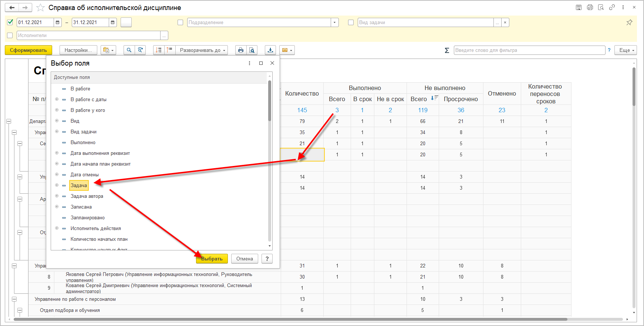Click the floppy disk save icon in title bar
The image size is (644, 326).
[x=579, y=7]
